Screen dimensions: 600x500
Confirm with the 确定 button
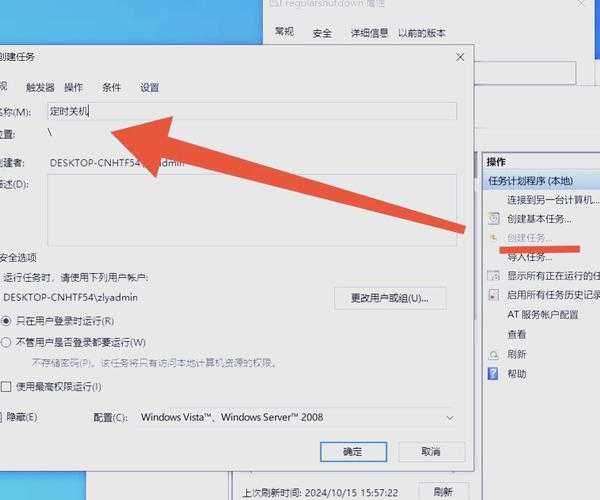353,452
